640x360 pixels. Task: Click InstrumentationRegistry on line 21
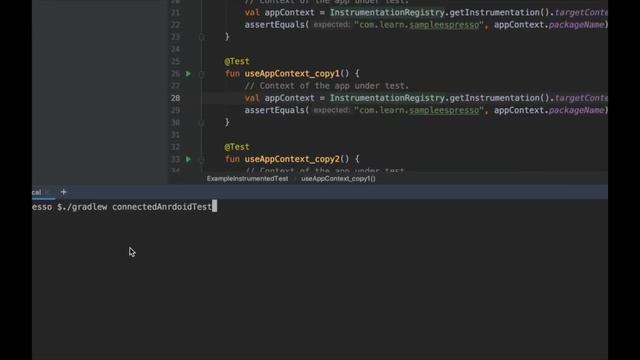tap(387, 13)
